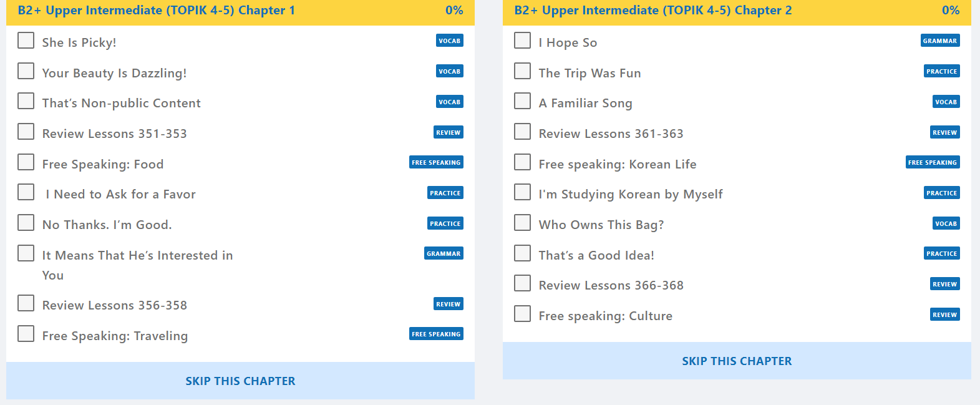Skip Chapter 2 via Skip This Chapter
This screenshot has height=405, width=980.
click(x=737, y=361)
